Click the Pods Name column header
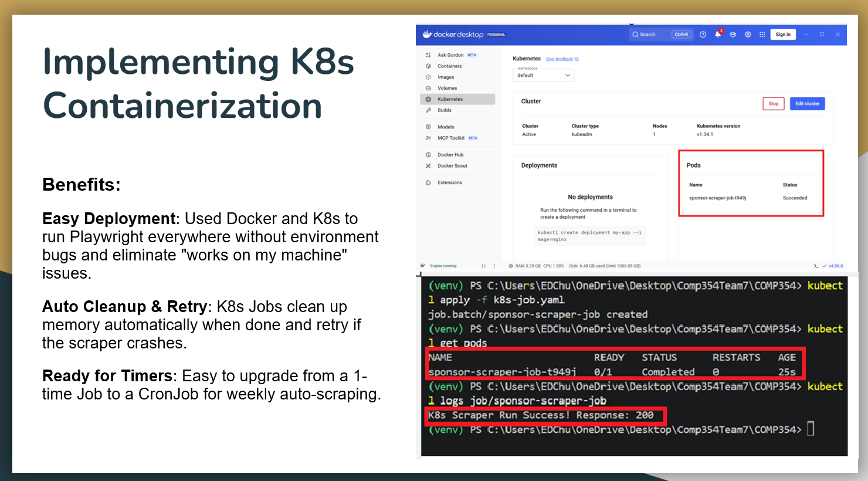Viewport: 868px width, 481px height. pos(696,185)
